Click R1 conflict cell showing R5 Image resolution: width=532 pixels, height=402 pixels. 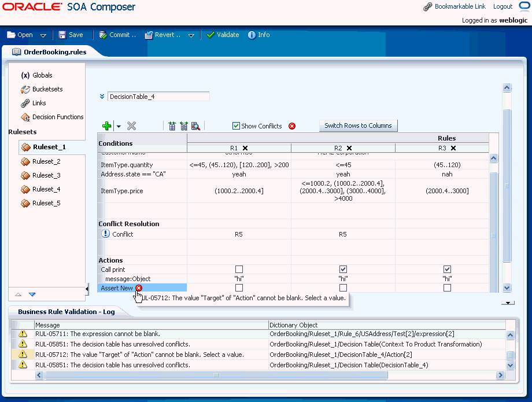coord(239,234)
